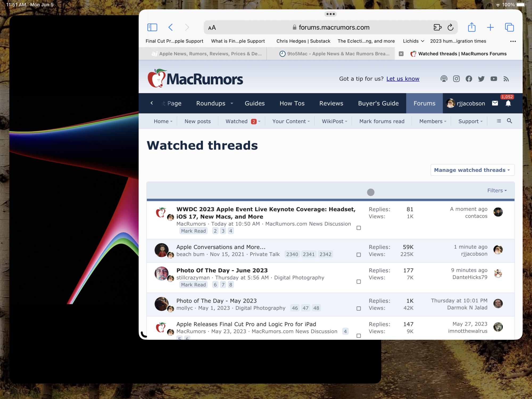This screenshot has height=399, width=532.
Task: Open the Filters dropdown
Action: tap(497, 190)
